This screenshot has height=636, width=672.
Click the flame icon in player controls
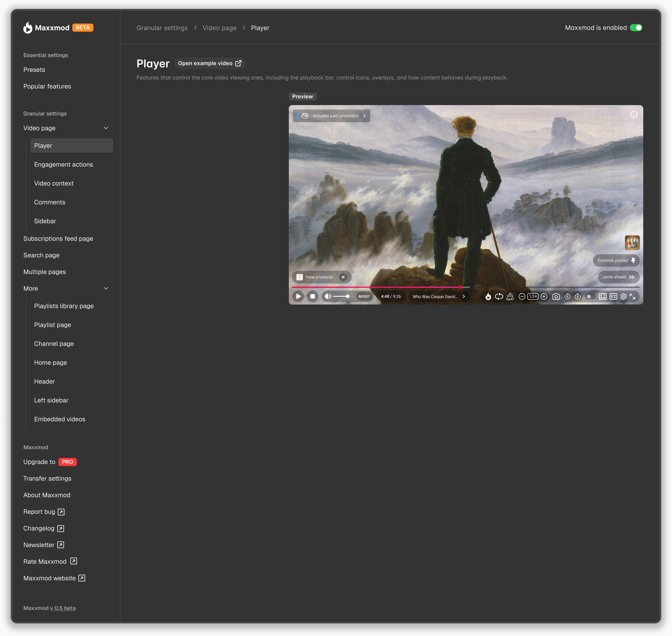489,296
